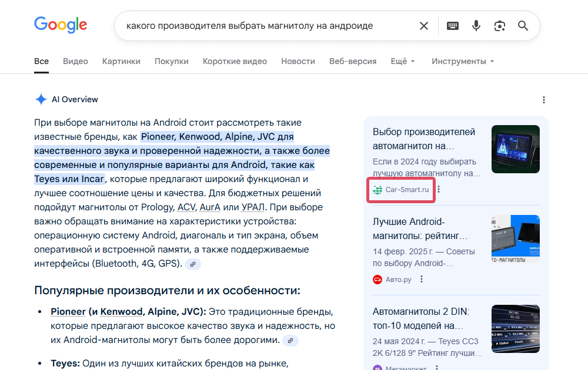Open the Короткие видео tab
The height and width of the screenshot is (370, 588).
click(235, 61)
